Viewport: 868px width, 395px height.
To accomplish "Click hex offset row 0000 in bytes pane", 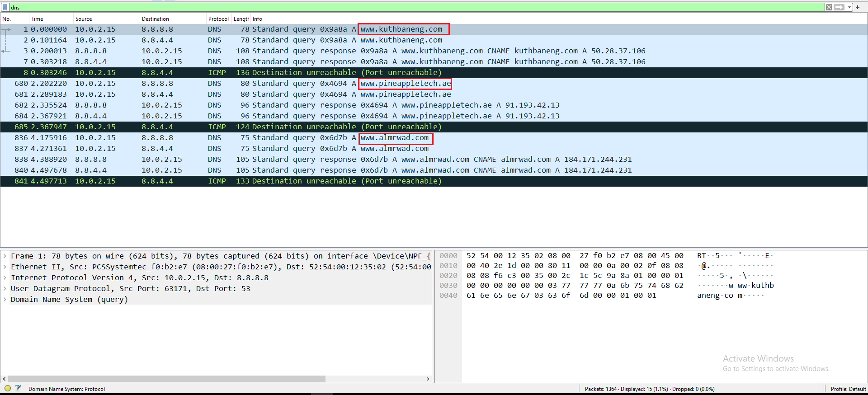I will tap(448, 256).
